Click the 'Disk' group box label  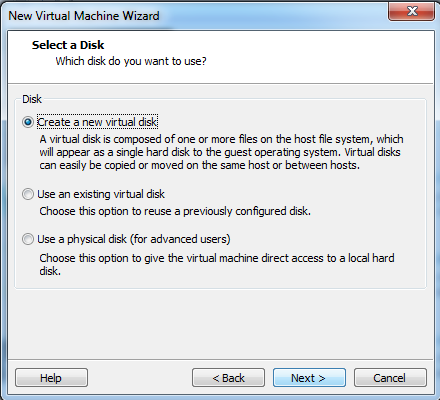[32, 99]
